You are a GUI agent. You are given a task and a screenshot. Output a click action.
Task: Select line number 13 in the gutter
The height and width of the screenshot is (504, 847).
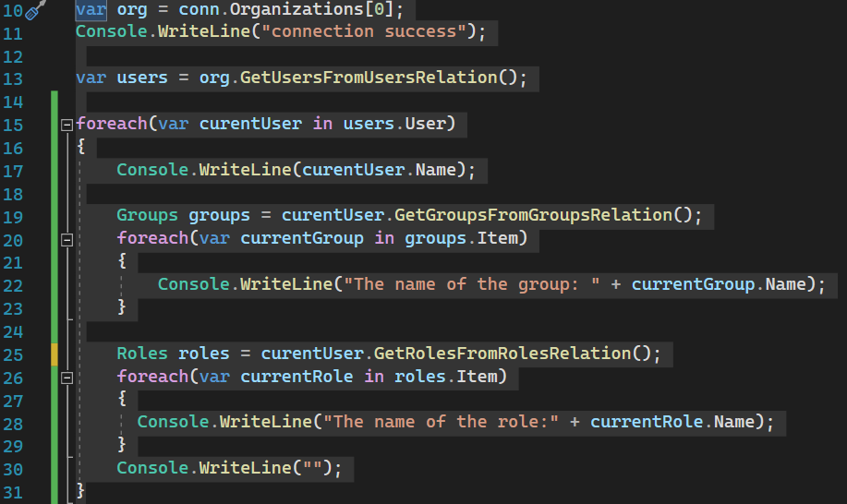click(15, 78)
